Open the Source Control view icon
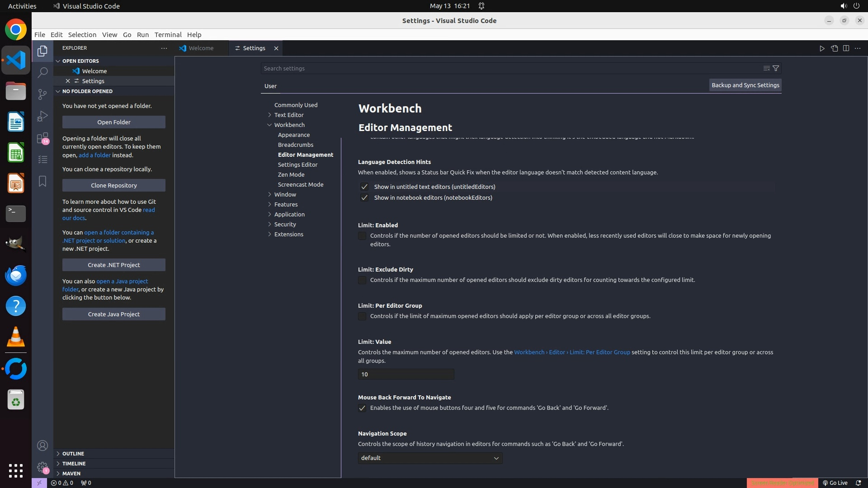 [x=42, y=94]
